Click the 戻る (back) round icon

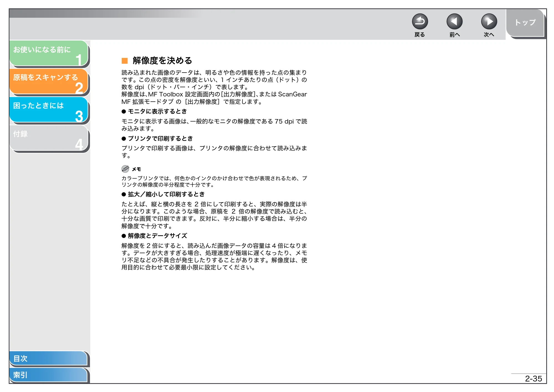(x=420, y=22)
